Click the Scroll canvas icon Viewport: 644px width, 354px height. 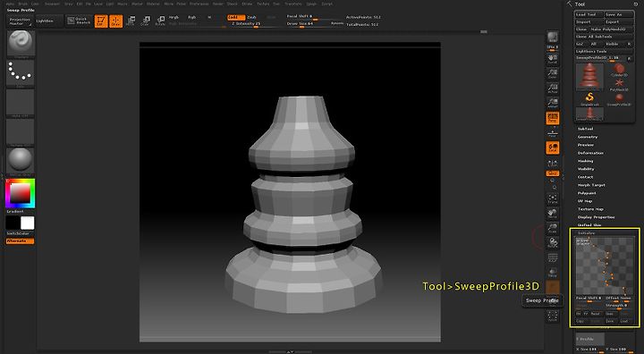point(553,60)
